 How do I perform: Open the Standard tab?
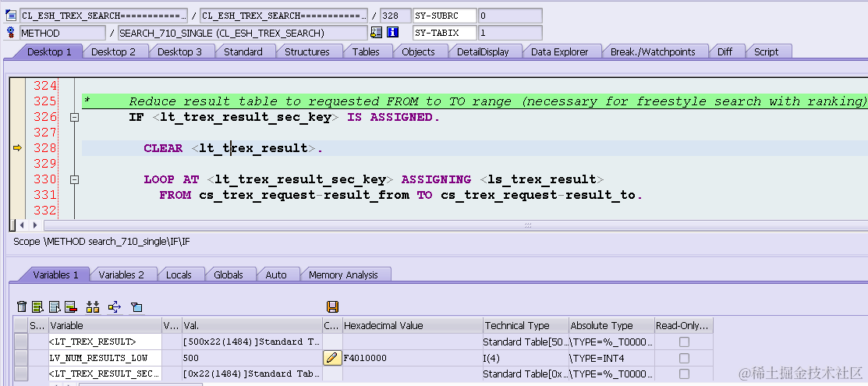pyautogui.click(x=243, y=51)
